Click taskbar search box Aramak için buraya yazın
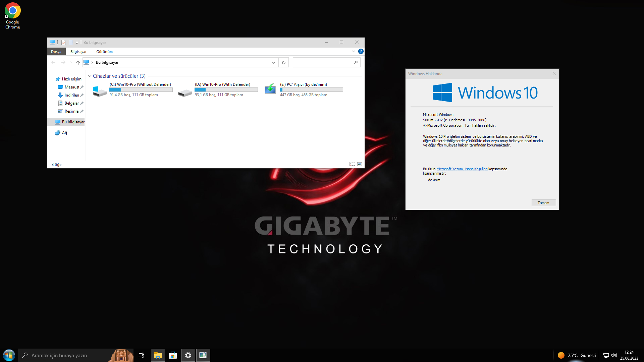Screen dimensions: 644x362 (75, 355)
